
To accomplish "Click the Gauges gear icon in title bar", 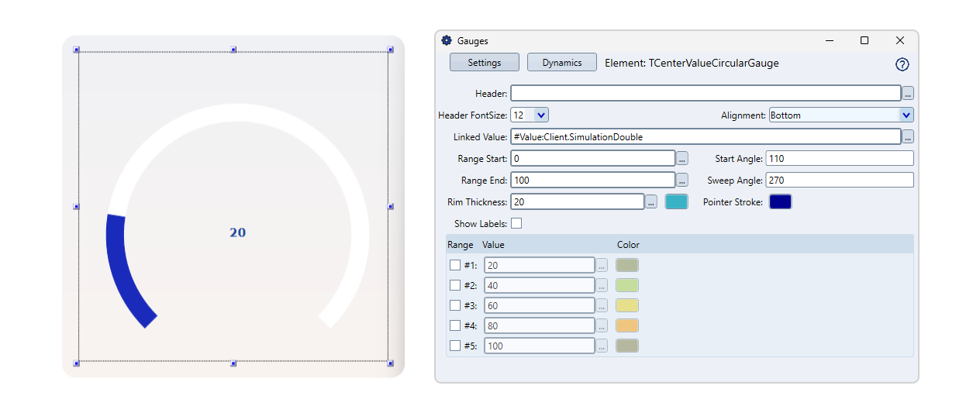I will point(447,41).
